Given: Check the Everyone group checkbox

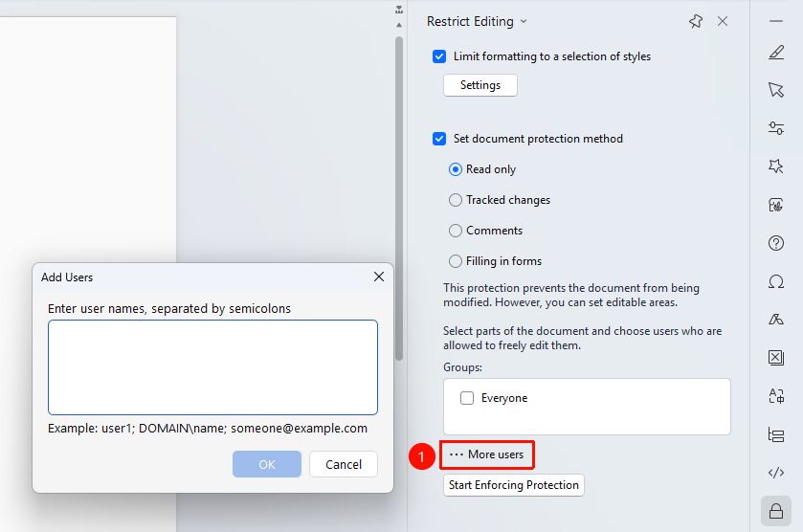Looking at the screenshot, I should click(x=466, y=398).
